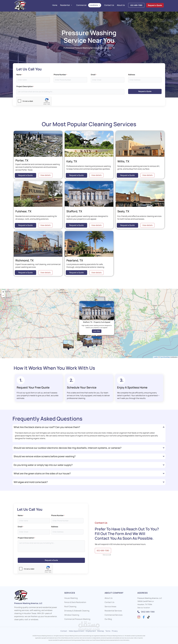Open the Locations dropdown in navigation
178x644 pixels.
pyautogui.click(x=95, y=5)
